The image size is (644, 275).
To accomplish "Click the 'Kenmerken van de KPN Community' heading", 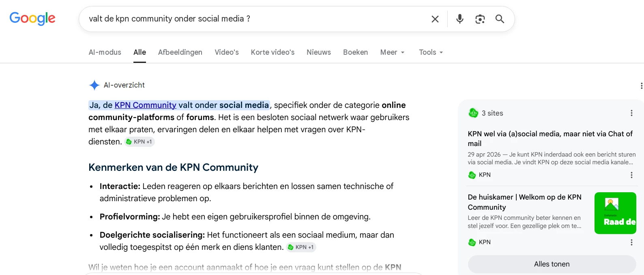I will click(x=173, y=168).
